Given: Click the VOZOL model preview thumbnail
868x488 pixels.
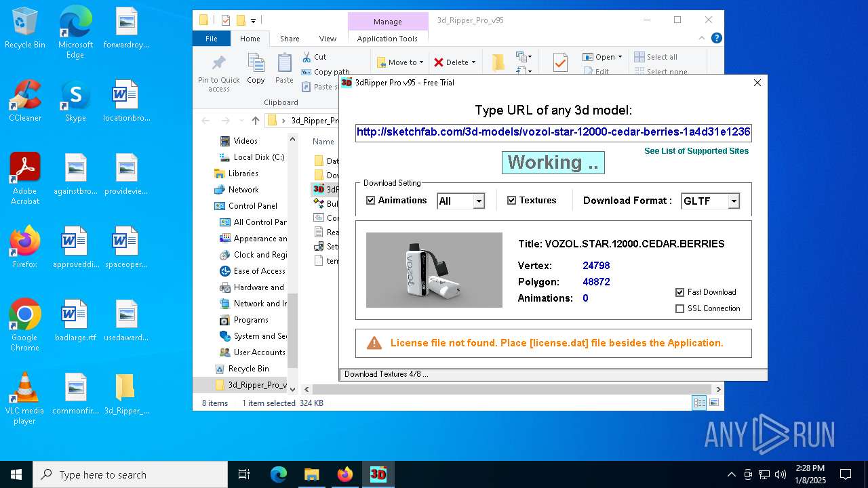Looking at the screenshot, I should 434,270.
